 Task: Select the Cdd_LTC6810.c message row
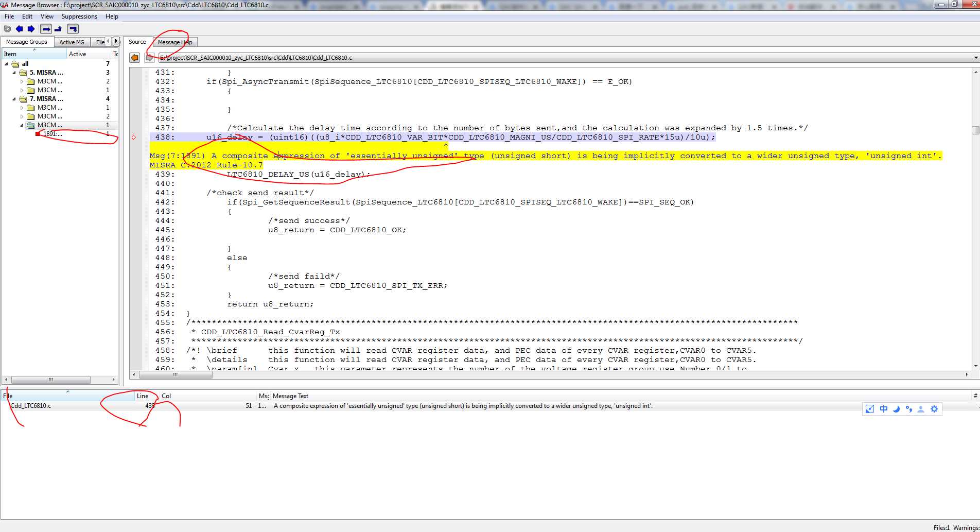tap(489, 406)
